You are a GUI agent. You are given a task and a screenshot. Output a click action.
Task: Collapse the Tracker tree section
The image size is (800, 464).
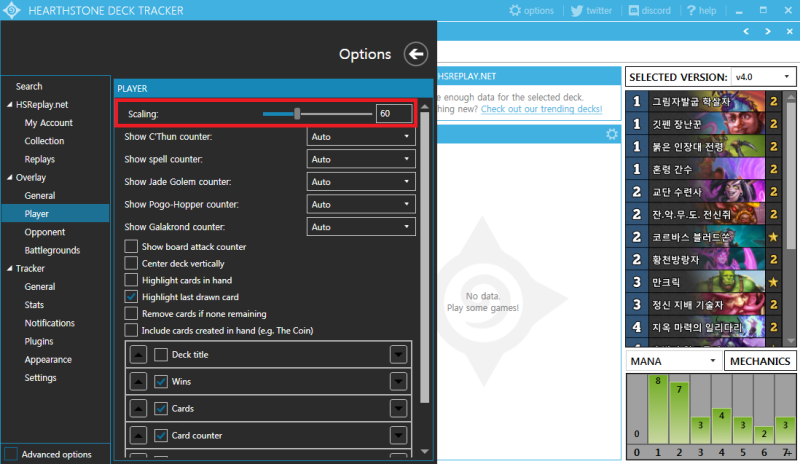coord(10,268)
